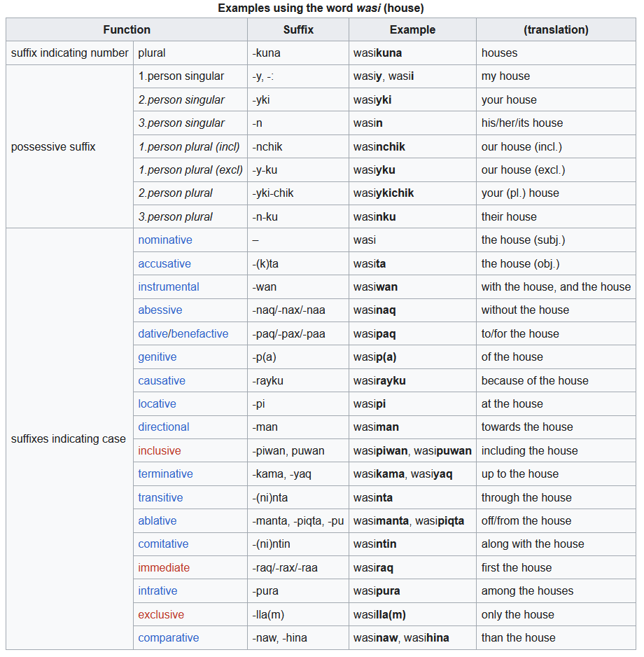Click the '-(k)ta' suffix cell

coord(298,263)
